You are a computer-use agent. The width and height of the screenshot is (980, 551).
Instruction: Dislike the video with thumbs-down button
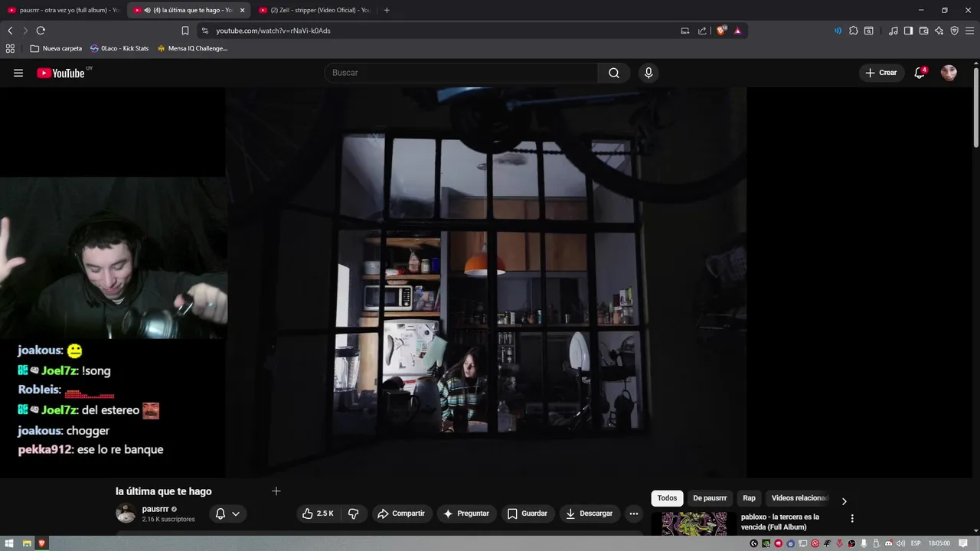tap(353, 514)
